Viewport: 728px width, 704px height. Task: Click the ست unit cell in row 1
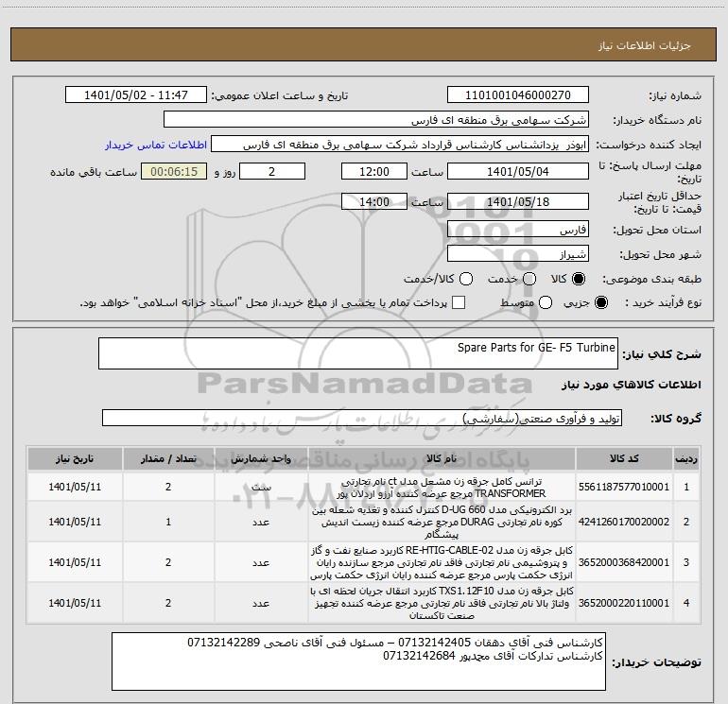[261, 487]
